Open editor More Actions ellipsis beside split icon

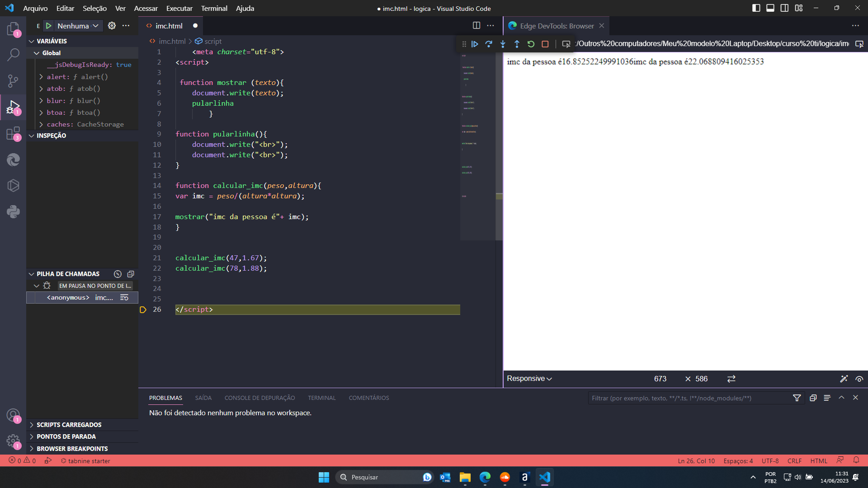(491, 25)
